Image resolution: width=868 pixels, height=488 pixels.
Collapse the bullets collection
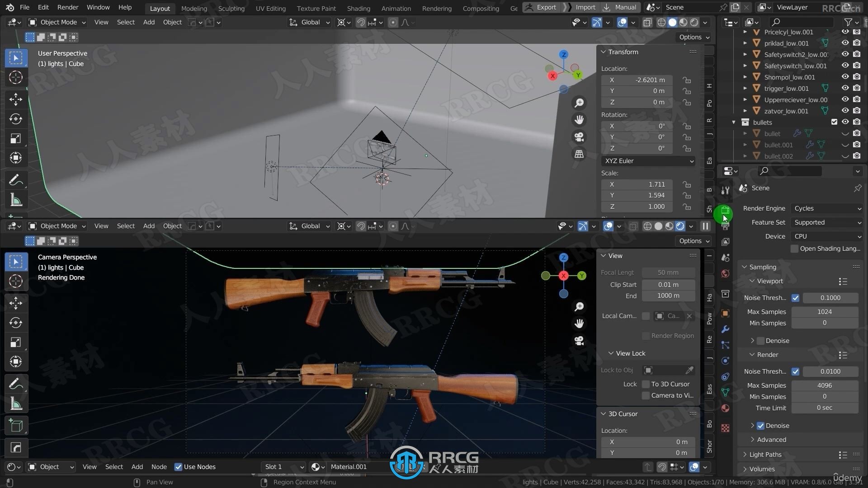click(x=734, y=122)
